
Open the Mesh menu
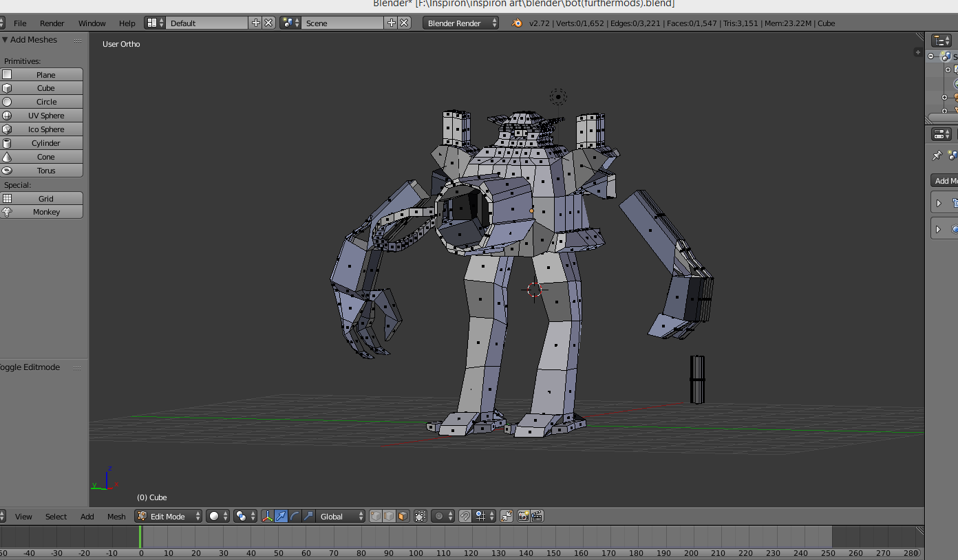(116, 517)
